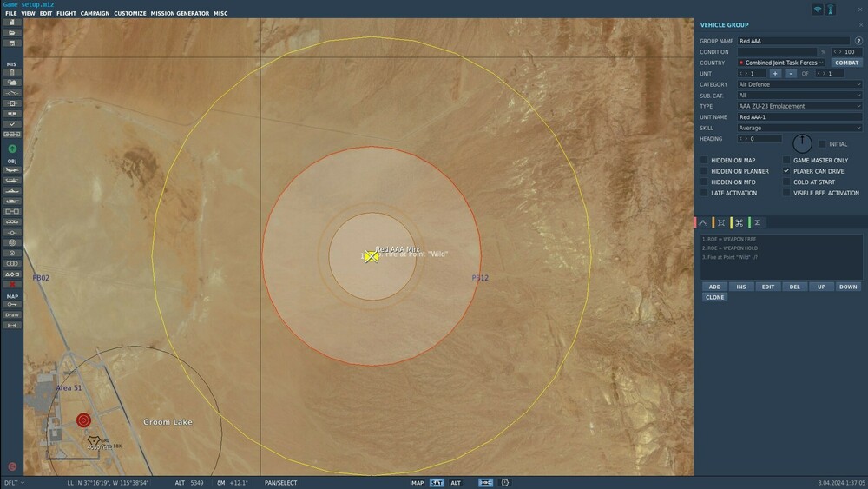Screen dimensions: 868x489
Task: Open the Customize menu
Action: point(130,13)
